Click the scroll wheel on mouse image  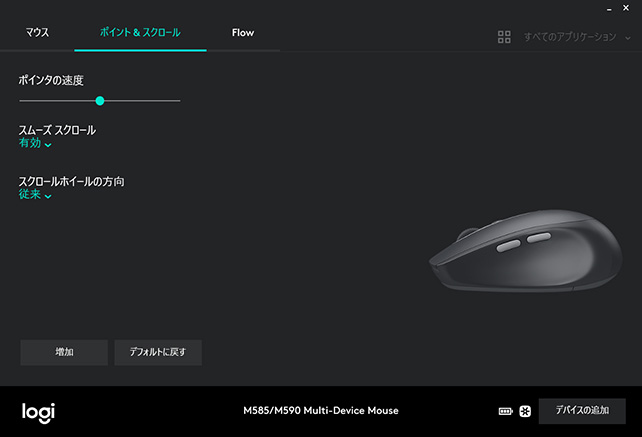tap(467, 233)
